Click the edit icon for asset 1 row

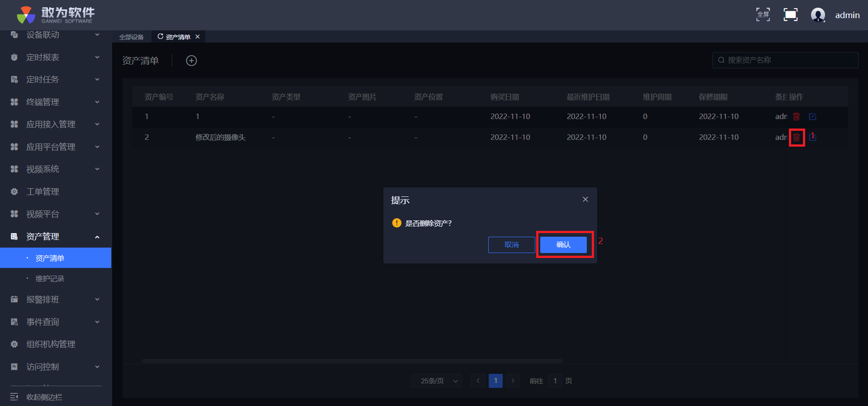812,117
